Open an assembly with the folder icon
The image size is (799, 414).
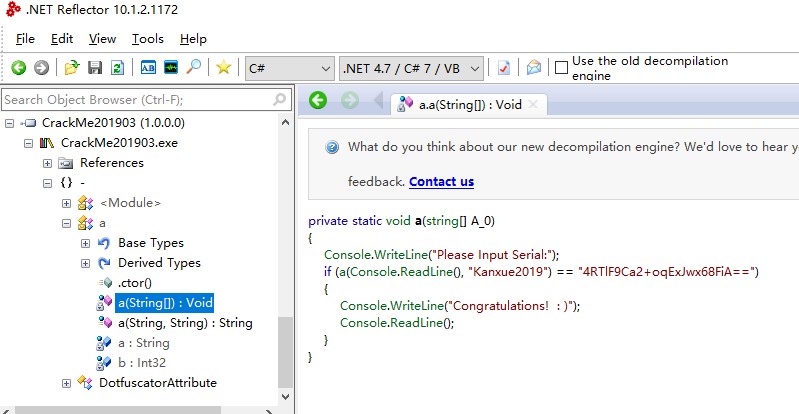(72, 67)
